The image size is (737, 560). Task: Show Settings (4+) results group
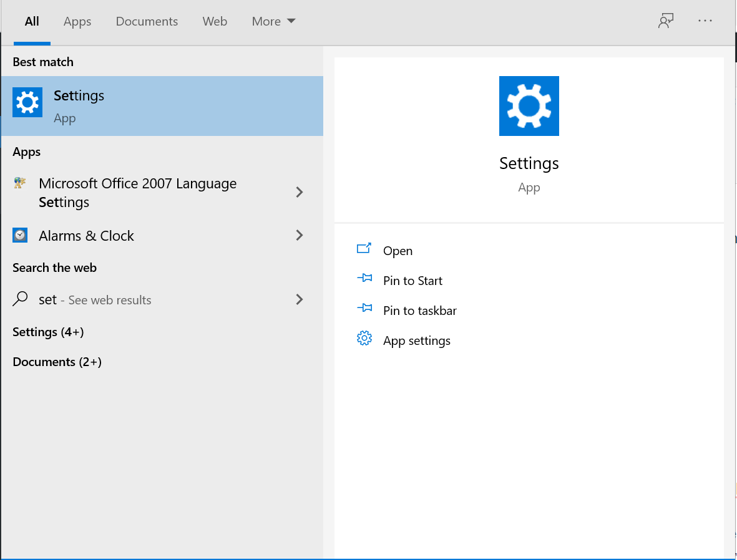tap(48, 332)
